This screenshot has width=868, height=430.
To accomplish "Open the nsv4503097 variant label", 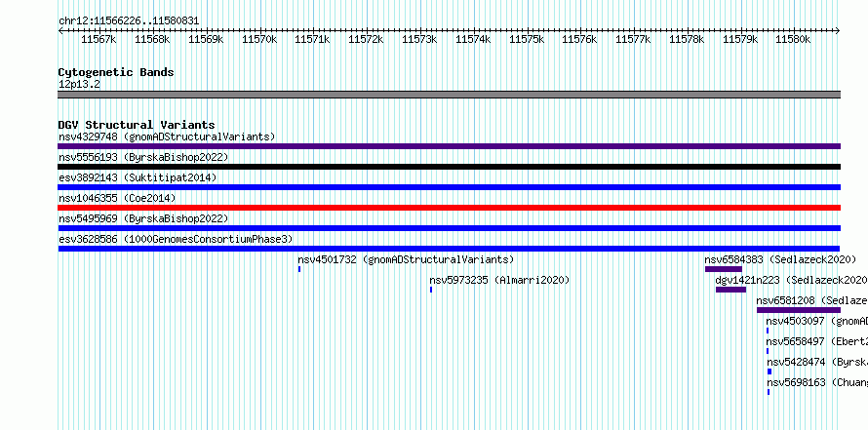I will pyautogui.click(x=817, y=321).
